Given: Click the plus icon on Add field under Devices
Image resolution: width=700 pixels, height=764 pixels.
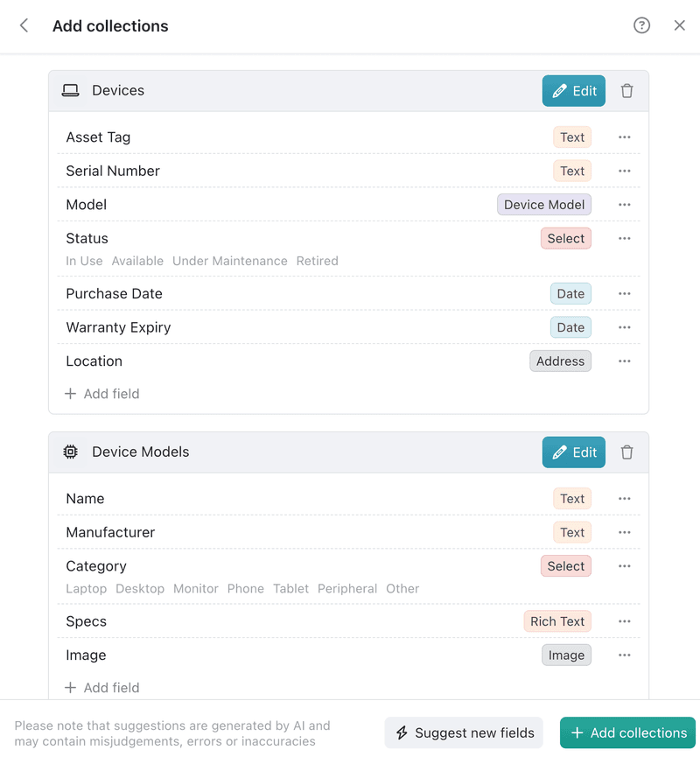Looking at the screenshot, I should click(69, 394).
